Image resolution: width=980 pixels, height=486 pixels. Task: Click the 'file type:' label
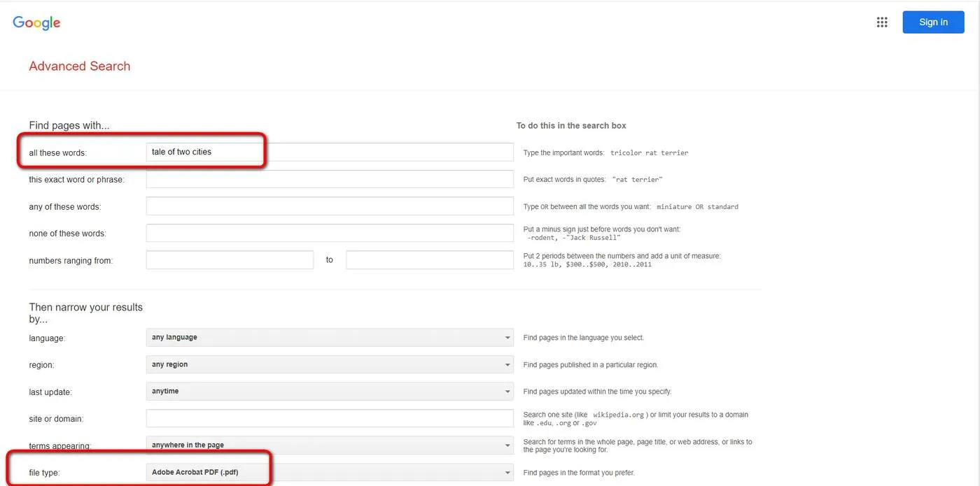(44, 473)
